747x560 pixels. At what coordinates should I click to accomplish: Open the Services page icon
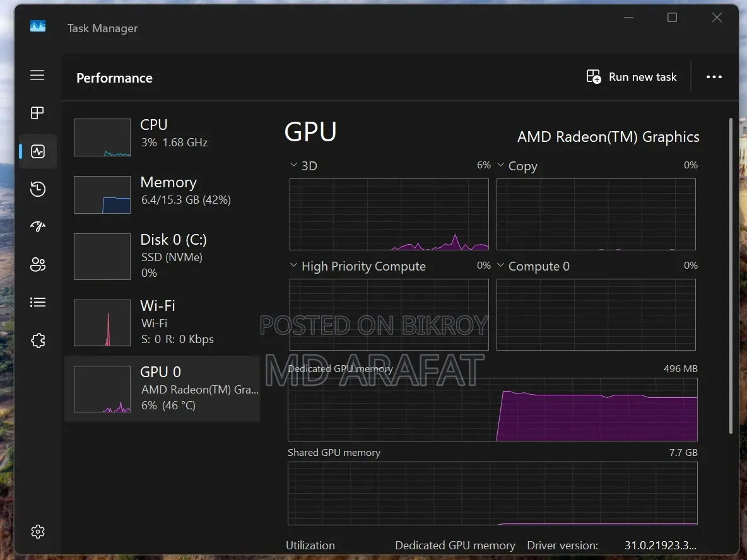click(x=38, y=341)
